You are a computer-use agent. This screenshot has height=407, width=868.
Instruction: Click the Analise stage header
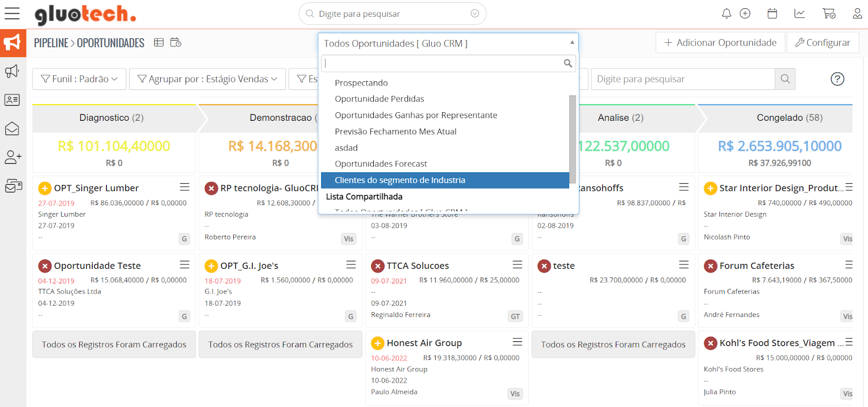[621, 118]
